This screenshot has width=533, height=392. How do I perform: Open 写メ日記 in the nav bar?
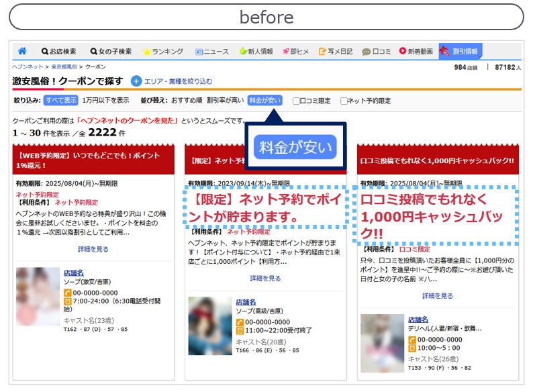click(x=336, y=51)
